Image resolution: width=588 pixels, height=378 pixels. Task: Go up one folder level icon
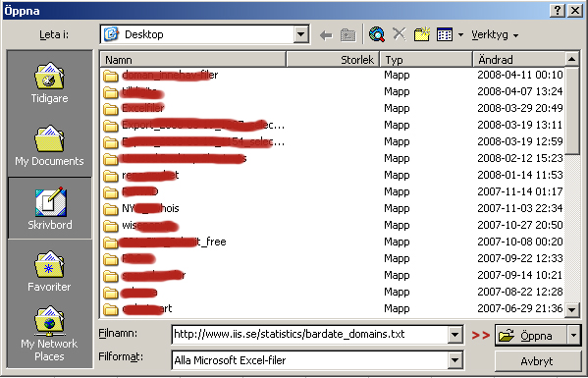pos(347,35)
